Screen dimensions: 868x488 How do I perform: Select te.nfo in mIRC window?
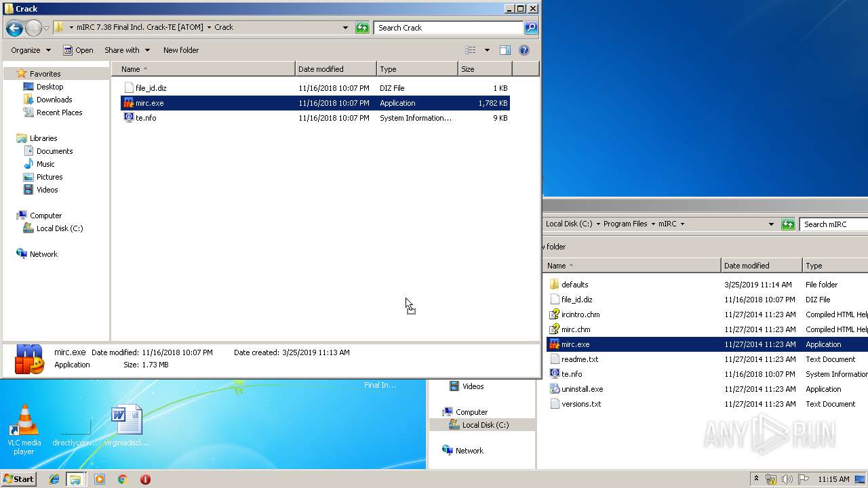click(572, 374)
